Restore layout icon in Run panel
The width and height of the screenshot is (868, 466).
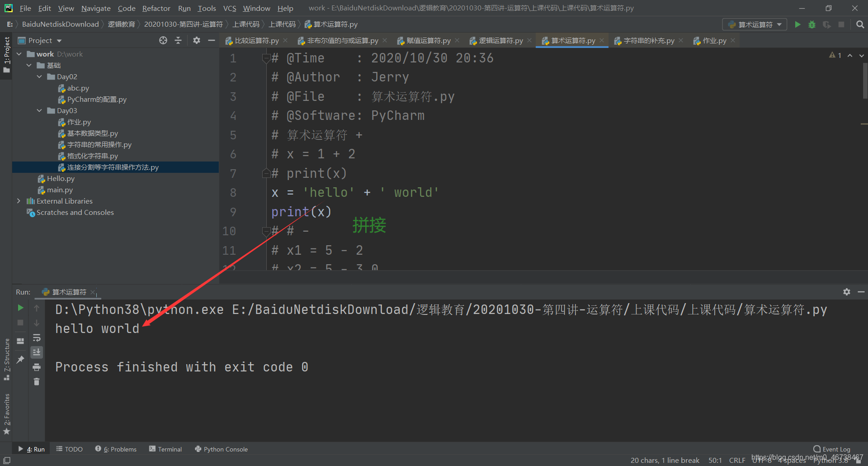(x=20, y=341)
